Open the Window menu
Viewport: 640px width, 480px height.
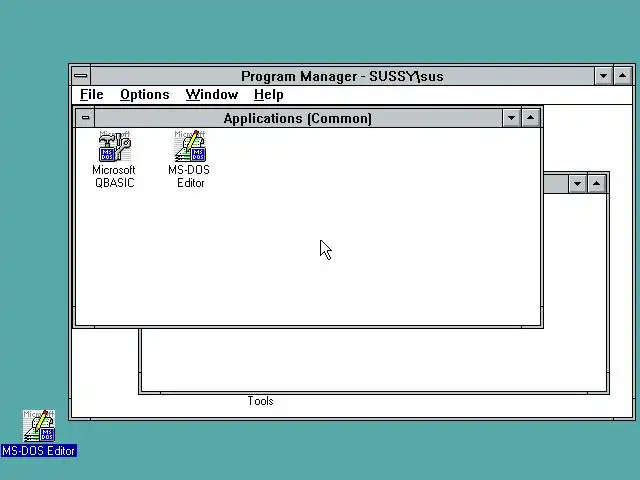point(212,95)
